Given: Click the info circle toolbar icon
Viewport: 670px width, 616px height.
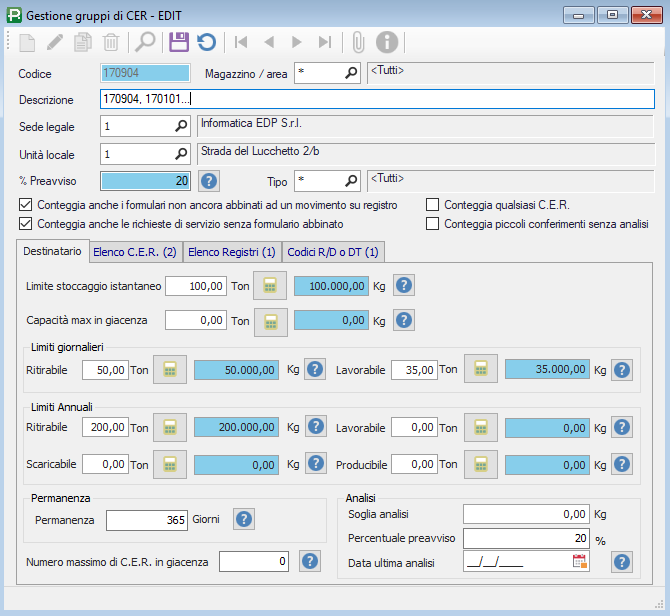Looking at the screenshot, I should 386,42.
